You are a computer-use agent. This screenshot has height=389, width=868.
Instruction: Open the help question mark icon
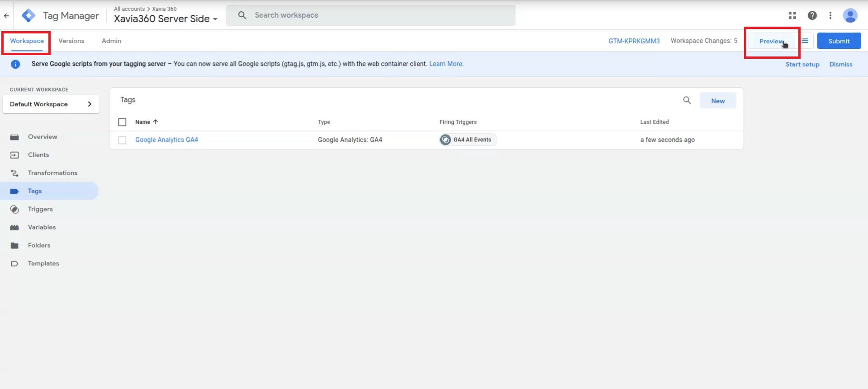click(812, 15)
